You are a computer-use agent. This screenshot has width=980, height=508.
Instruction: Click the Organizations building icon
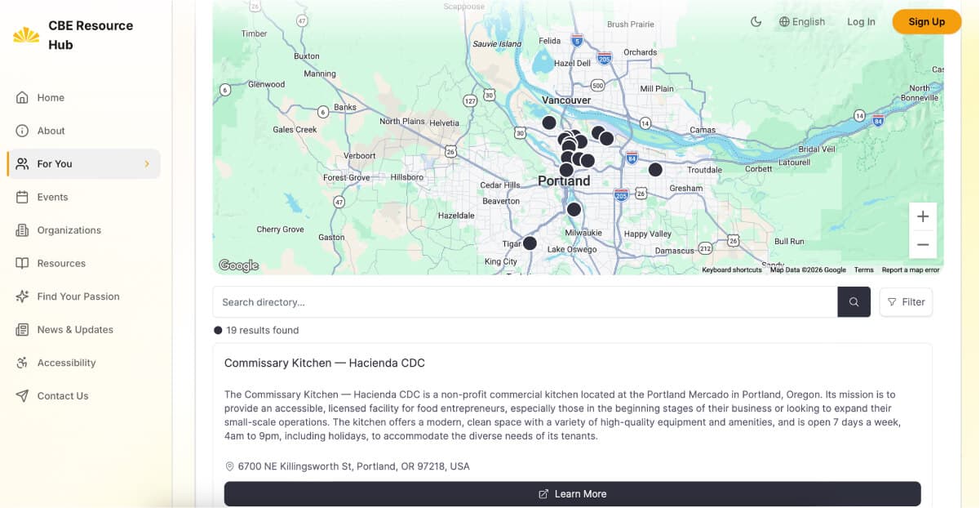[22, 230]
